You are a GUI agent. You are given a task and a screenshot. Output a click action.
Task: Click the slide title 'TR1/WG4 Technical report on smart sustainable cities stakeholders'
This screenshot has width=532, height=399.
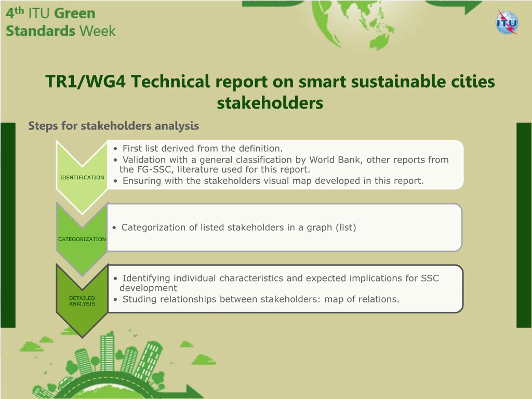[270, 92]
